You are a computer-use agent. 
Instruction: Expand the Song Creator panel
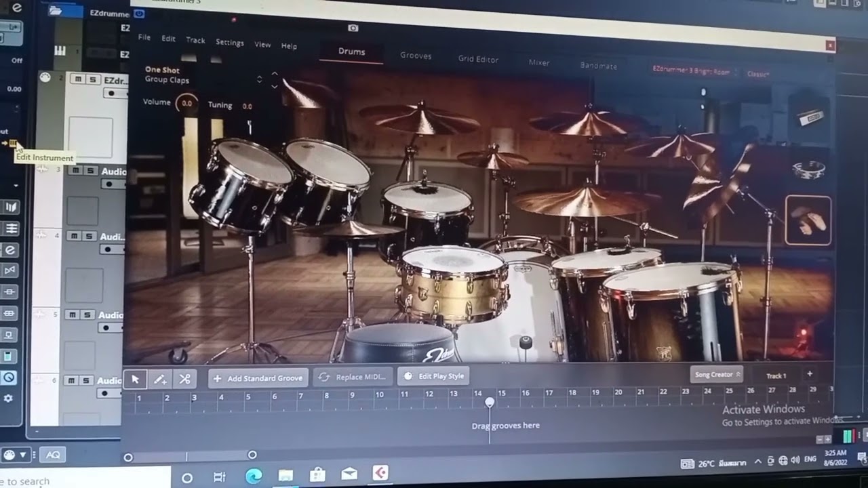tap(717, 374)
